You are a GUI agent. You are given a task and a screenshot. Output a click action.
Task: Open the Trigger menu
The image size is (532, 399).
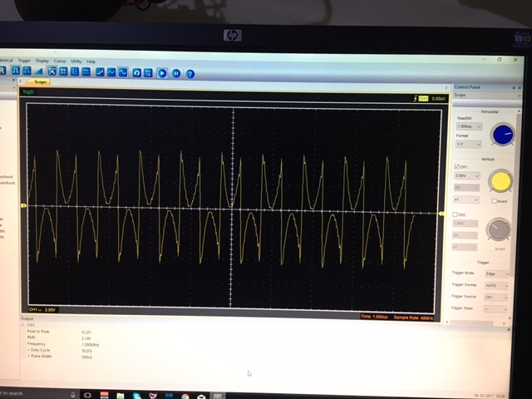pyautogui.click(x=24, y=61)
